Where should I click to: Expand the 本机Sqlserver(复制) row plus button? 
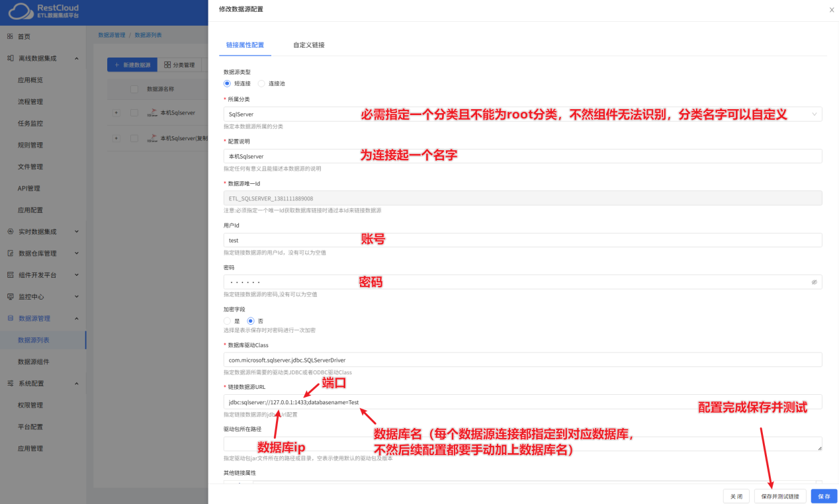point(116,138)
